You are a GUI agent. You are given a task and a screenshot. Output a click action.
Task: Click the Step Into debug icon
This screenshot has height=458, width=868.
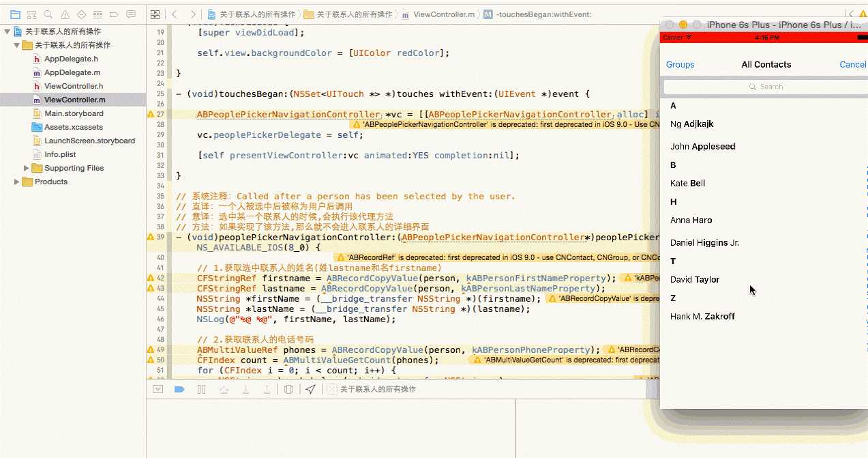pos(245,389)
